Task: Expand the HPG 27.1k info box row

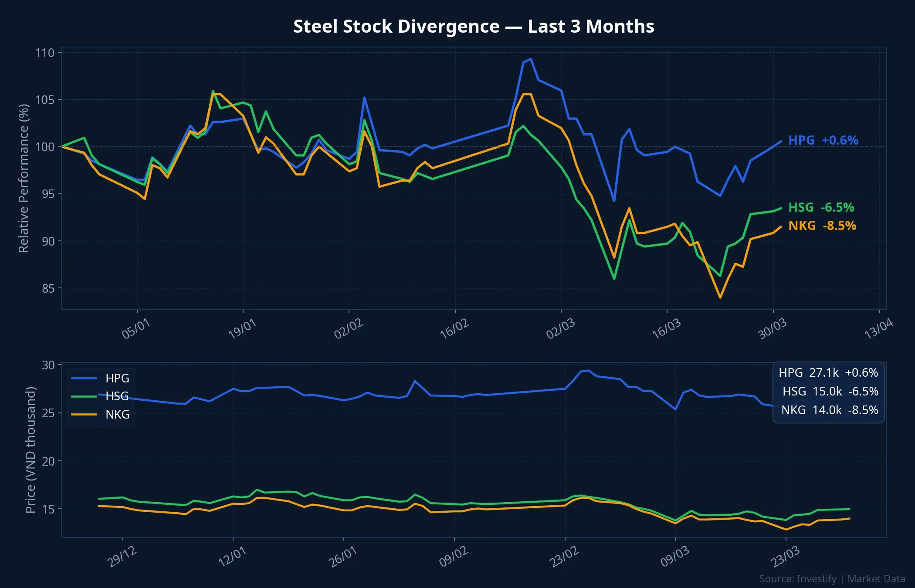Action: tap(827, 373)
